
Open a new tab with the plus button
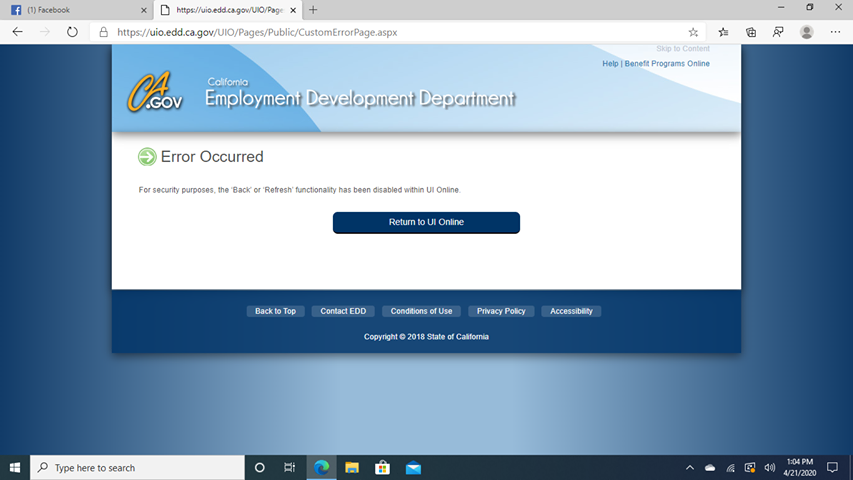(x=313, y=10)
